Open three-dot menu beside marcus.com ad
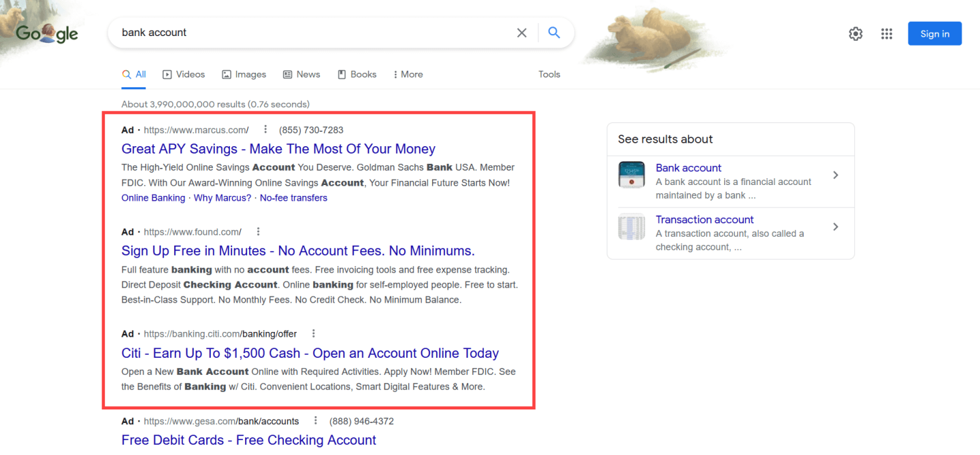The width and height of the screenshot is (980, 455). [265, 130]
